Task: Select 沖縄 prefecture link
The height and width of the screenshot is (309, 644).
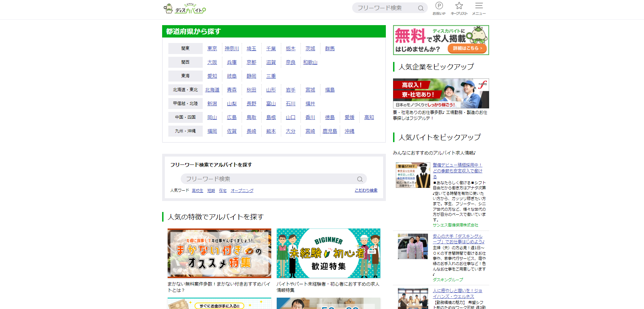Action: pos(349,131)
